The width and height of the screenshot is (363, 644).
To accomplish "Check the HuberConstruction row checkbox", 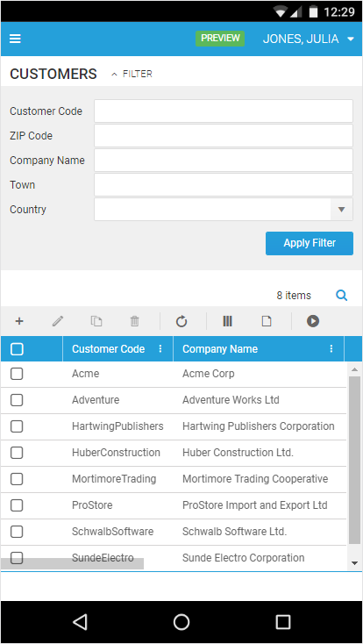I will pyautogui.click(x=17, y=453).
